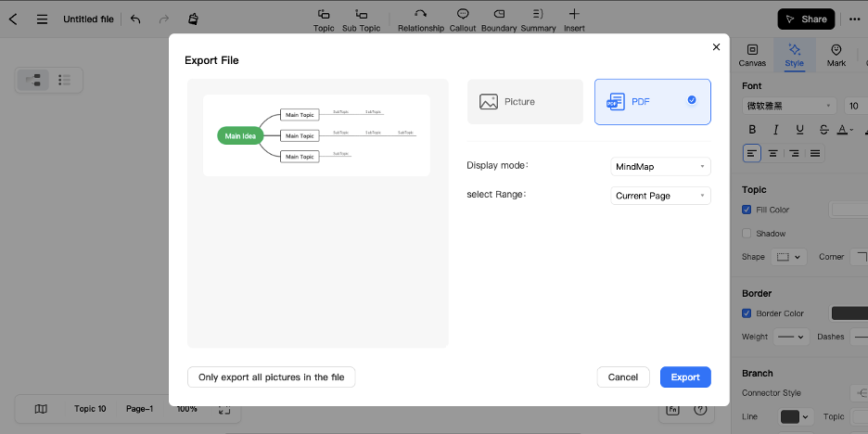Open the Shape dropdown
This screenshot has width=868, height=434.
(x=789, y=257)
